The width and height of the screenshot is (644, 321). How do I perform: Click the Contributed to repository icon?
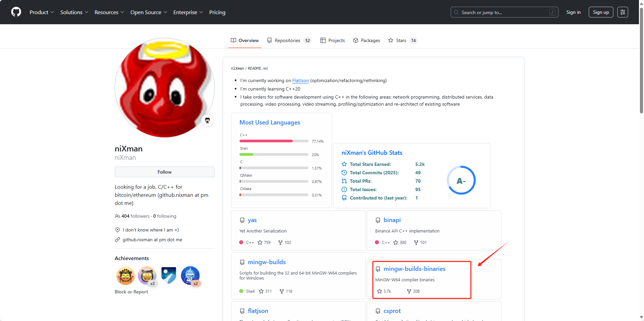coord(344,198)
